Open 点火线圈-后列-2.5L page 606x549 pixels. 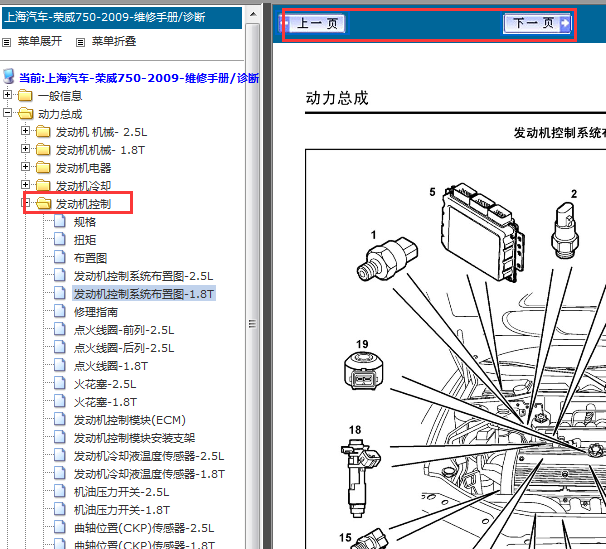click(x=124, y=348)
